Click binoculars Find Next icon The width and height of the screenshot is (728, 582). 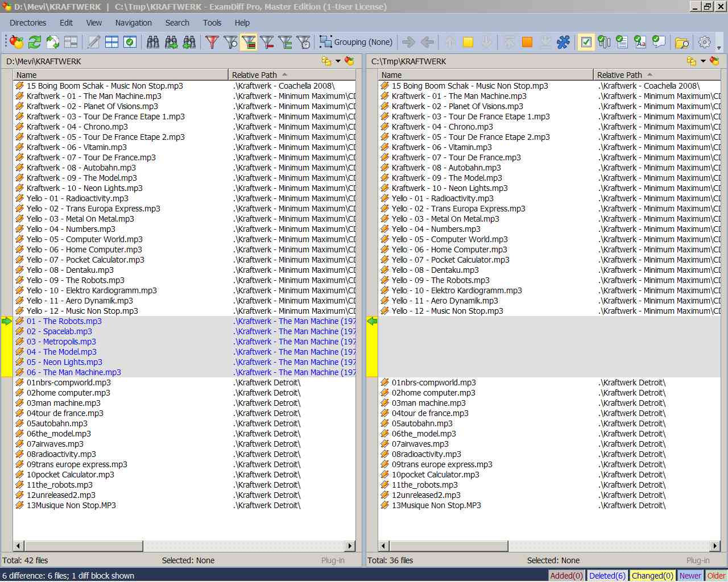click(x=171, y=42)
